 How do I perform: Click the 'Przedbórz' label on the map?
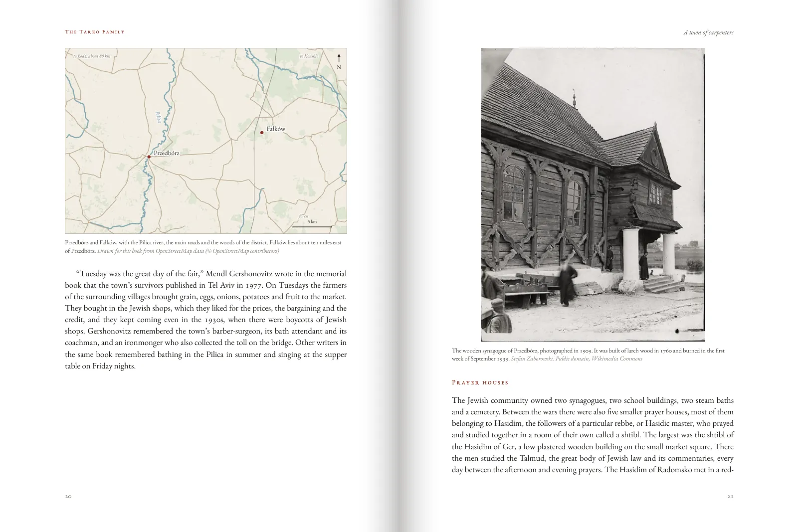tap(166, 153)
